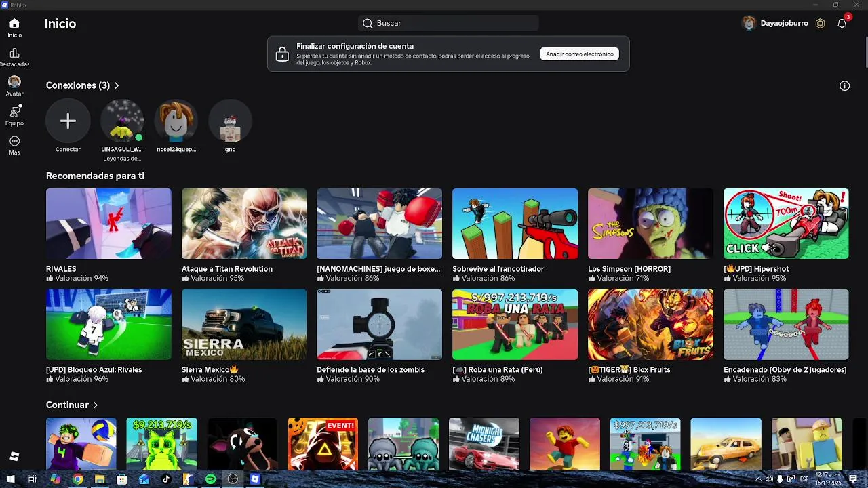Open Hipershot game thumbnail
The height and width of the screenshot is (488, 868).
[x=786, y=224]
